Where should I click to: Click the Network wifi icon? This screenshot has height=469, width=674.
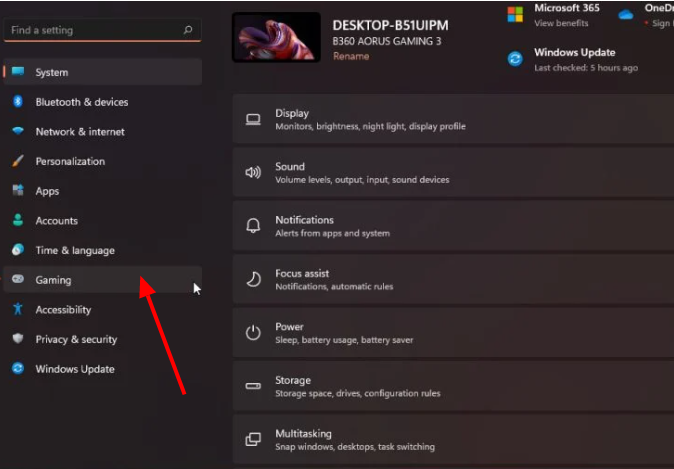(18, 131)
